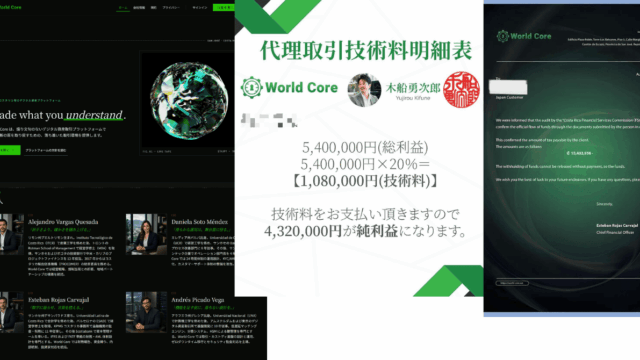Click the 1,080,000円 technical fee line
The image size is (640, 360).
(x=364, y=181)
